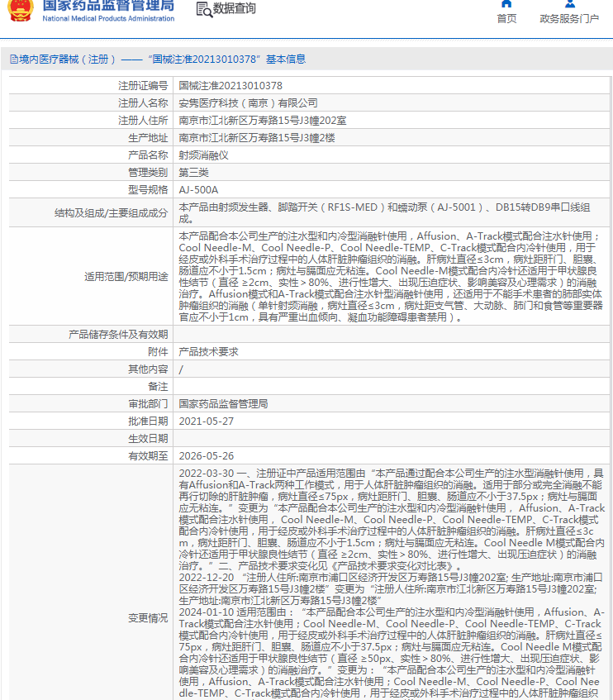613x700 pixels.
Task: Click the 2024-01-10 change record entry
Action: point(391,653)
